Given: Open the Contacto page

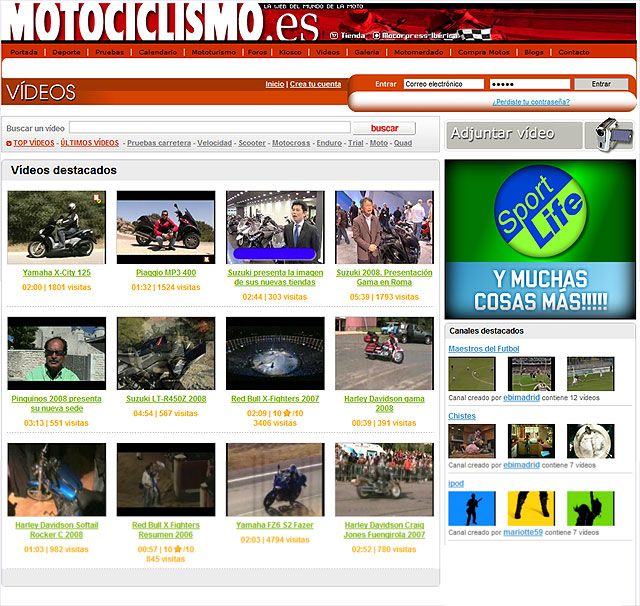Looking at the screenshot, I should pyautogui.click(x=573, y=52).
